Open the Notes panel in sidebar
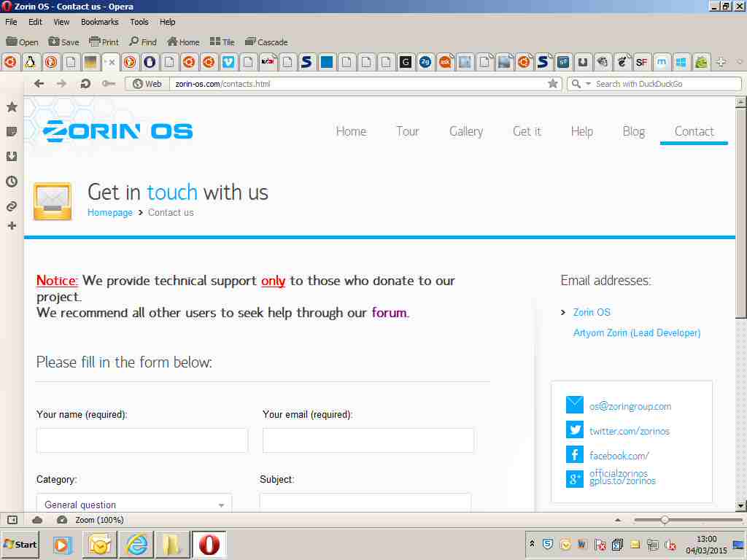 [12, 132]
